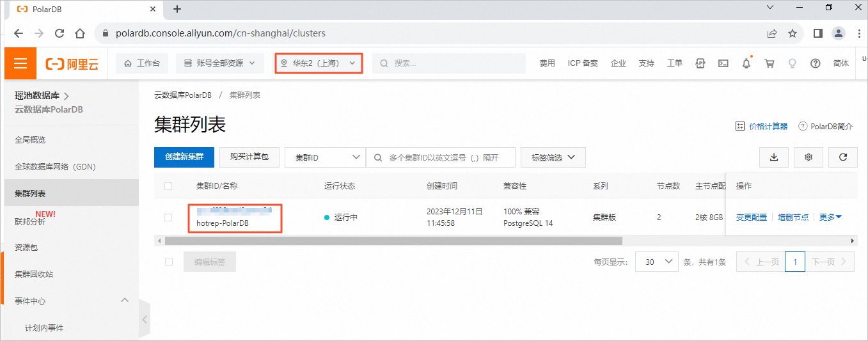
Task: Open the CloudShell terminal icon
Action: pos(723,63)
